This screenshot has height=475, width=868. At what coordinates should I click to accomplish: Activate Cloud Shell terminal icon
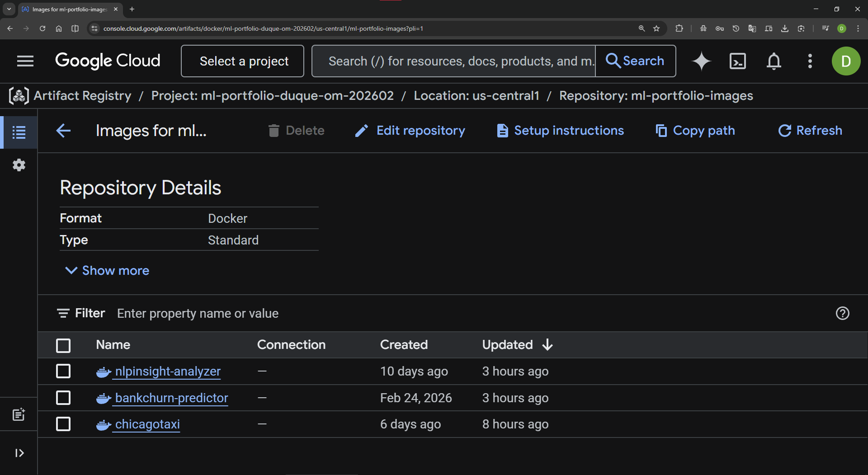pos(737,61)
